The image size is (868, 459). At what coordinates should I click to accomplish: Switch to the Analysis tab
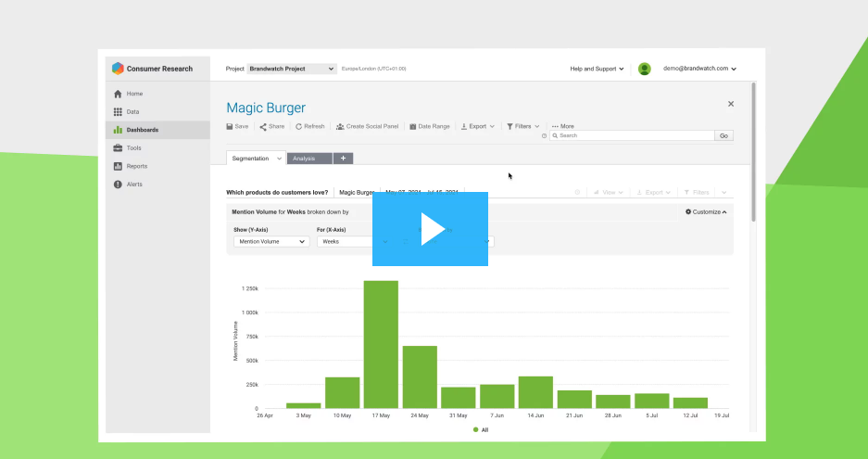[308, 159]
